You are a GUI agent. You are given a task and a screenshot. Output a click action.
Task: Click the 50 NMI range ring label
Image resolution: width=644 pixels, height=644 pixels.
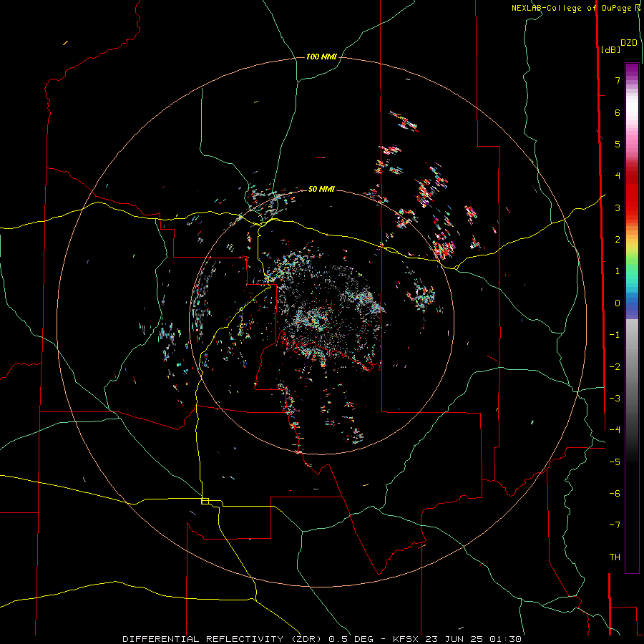pyautogui.click(x=321, y=189)
